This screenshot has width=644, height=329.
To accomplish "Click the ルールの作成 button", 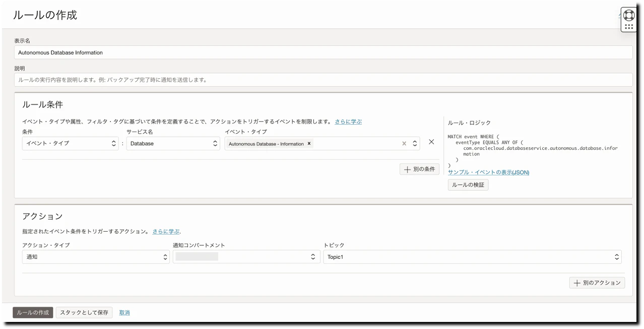I will [33, 313].
